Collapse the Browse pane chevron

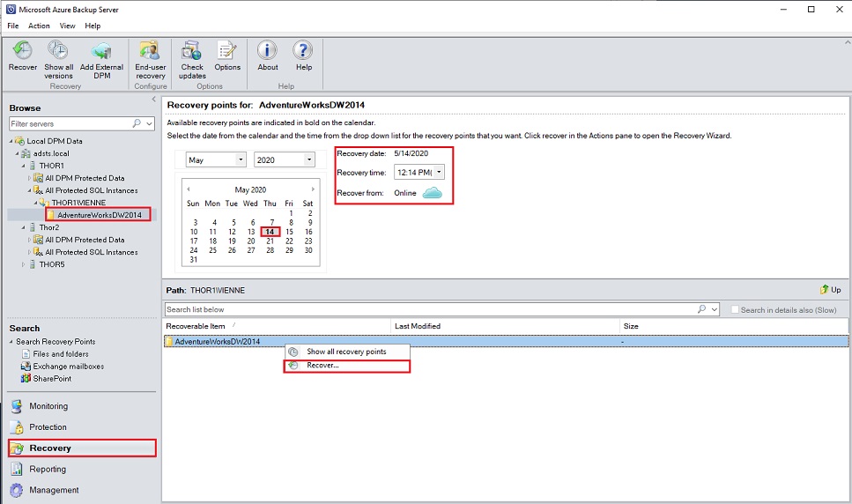pyautogui.click(x=154, y=100)
